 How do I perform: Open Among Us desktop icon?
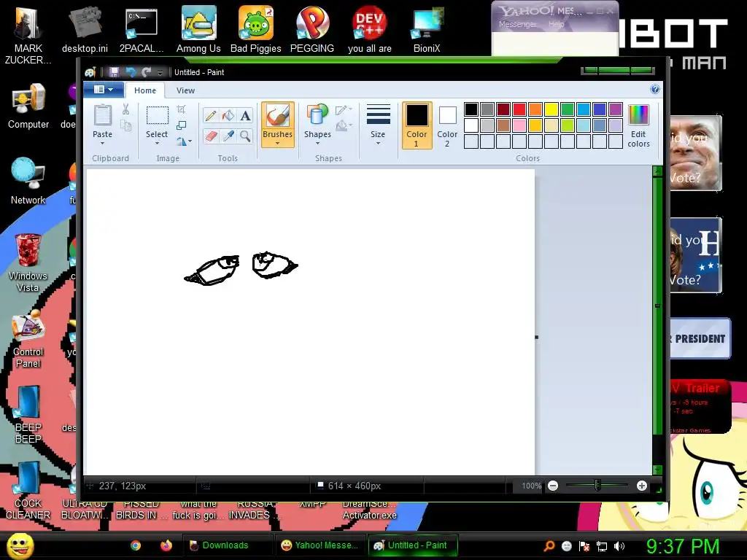click(198, 29)
